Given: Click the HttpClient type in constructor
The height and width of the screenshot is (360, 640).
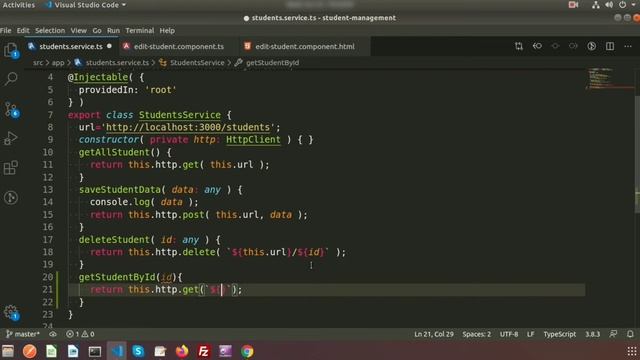Looking at the screenshot, I should pyautogui.click(x=253, y=140).
